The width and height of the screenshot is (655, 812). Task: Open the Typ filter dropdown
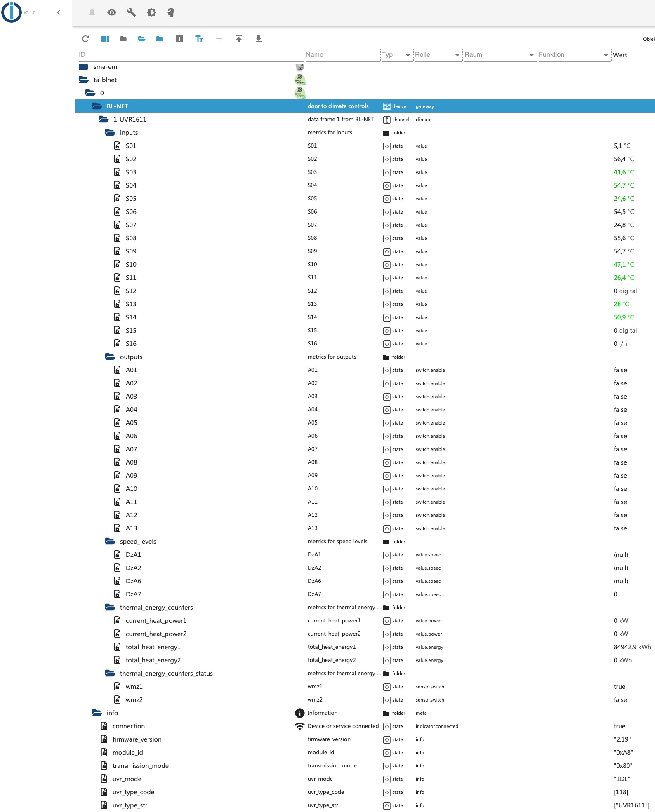coord(396,55)
